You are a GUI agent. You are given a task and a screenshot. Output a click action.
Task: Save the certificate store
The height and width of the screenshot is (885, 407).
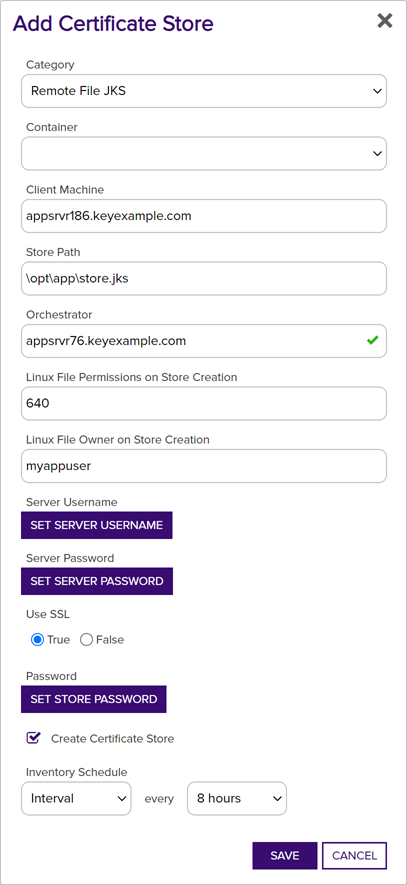click(285, 855)
